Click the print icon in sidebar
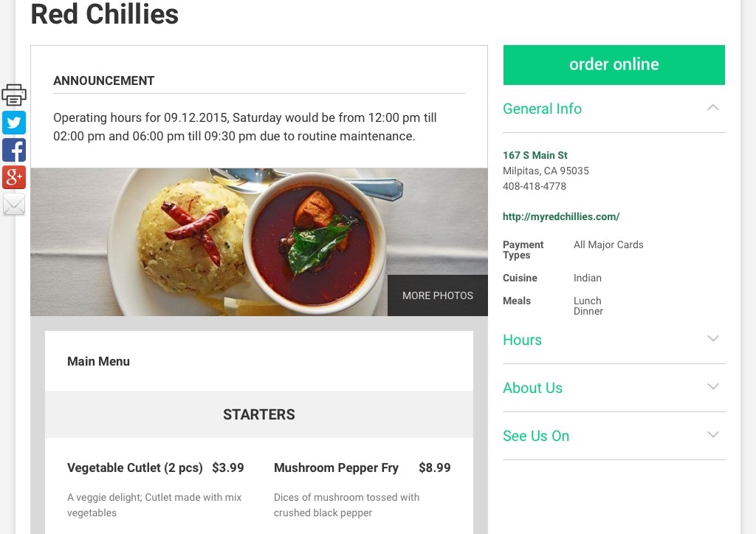756x534 pixels. pyautogui.click(x=14, y=95)
